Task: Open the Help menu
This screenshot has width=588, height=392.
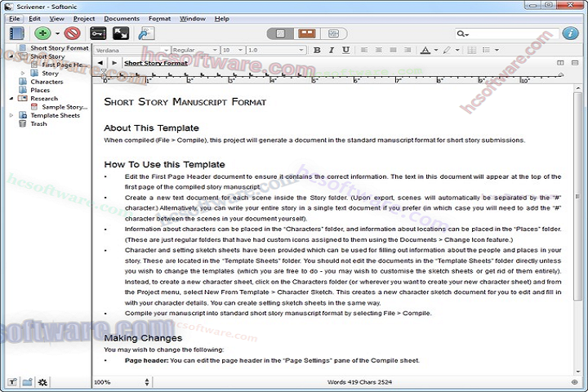Action: tap(221, 19)
